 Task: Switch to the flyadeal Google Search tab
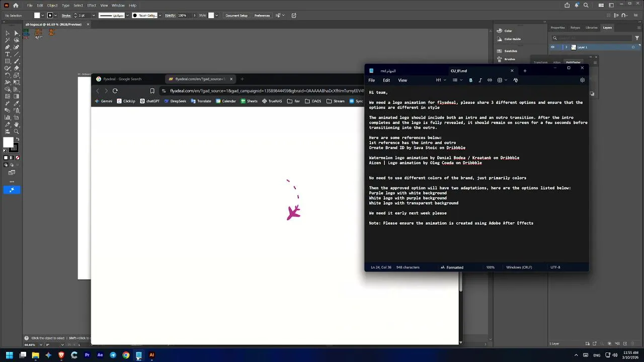click(123, 79)
